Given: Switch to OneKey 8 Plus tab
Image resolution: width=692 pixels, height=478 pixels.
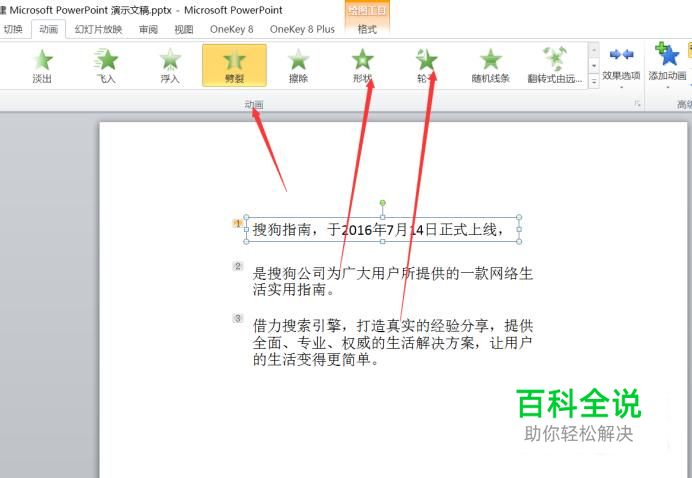Looking at the screenshot, I should tap(302, 29).
